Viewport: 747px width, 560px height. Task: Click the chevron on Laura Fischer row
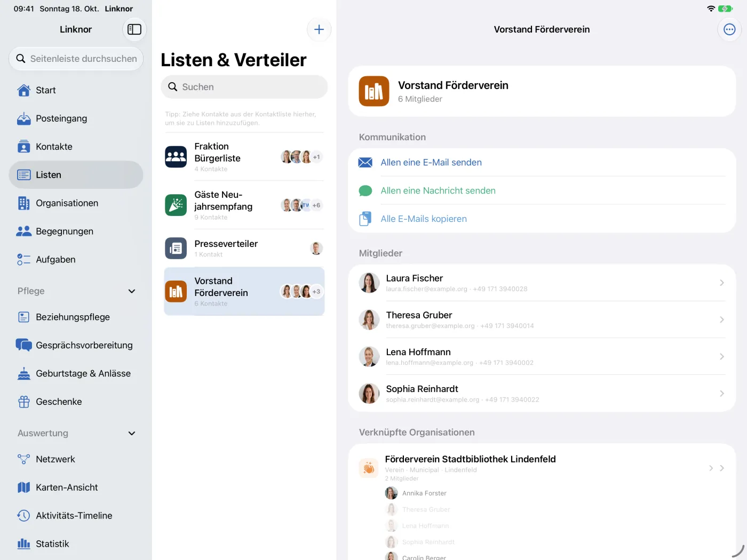[x=722, y=283]
